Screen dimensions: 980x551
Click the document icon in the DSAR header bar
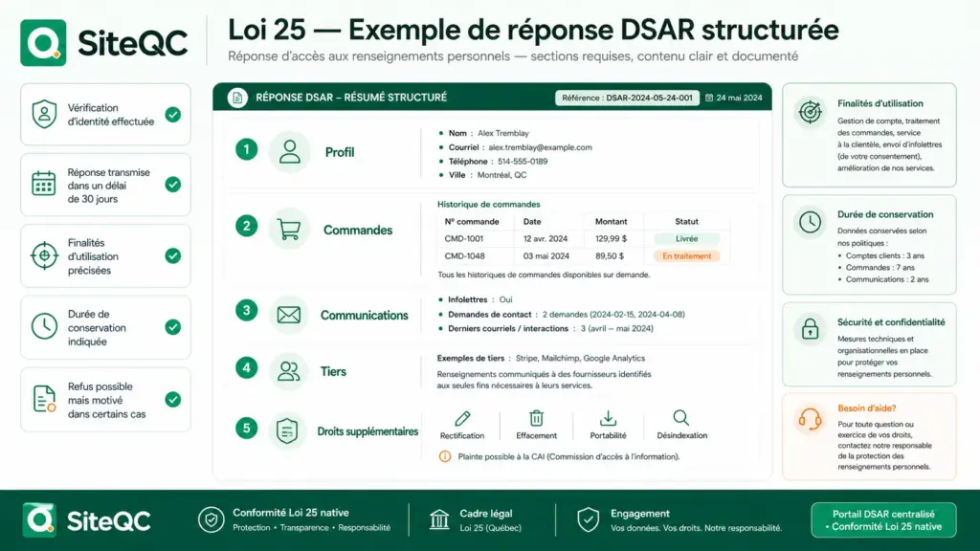[x=237, y=98]
